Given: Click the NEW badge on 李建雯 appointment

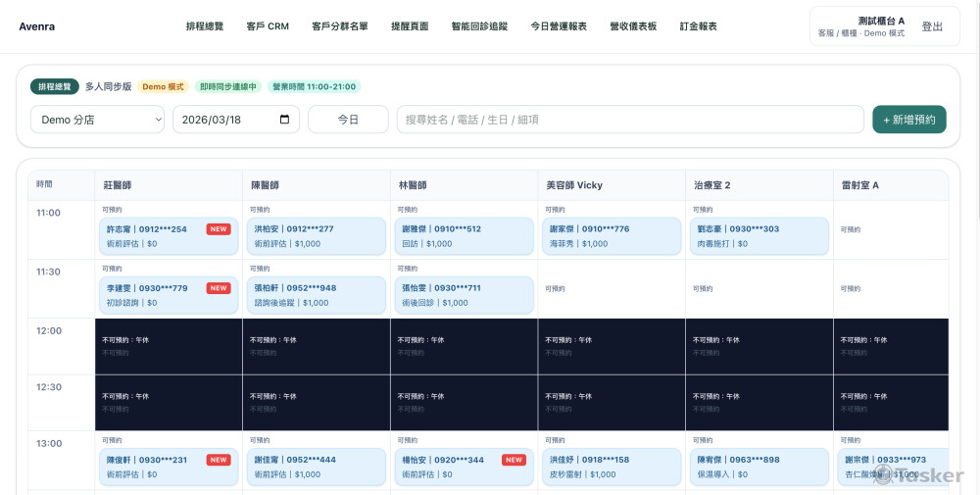Looking at the screenshot, I should [x=219, y=288].
